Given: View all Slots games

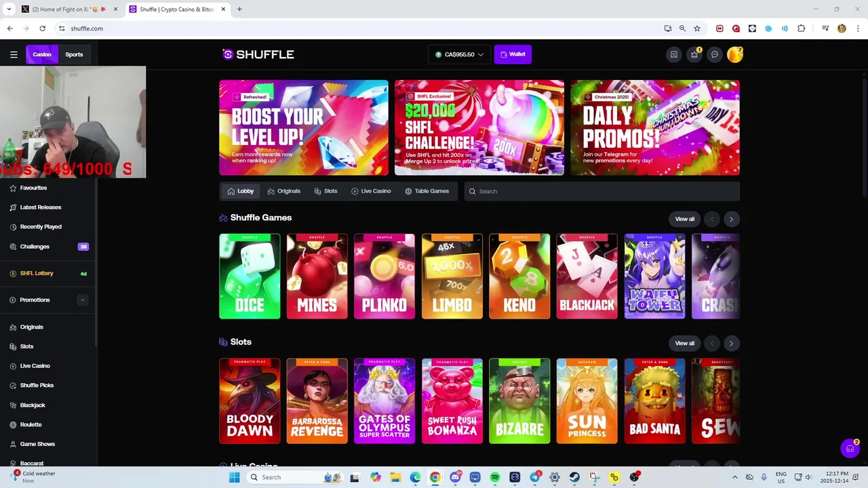Looking at the screenshot, I should click(684, 343).
